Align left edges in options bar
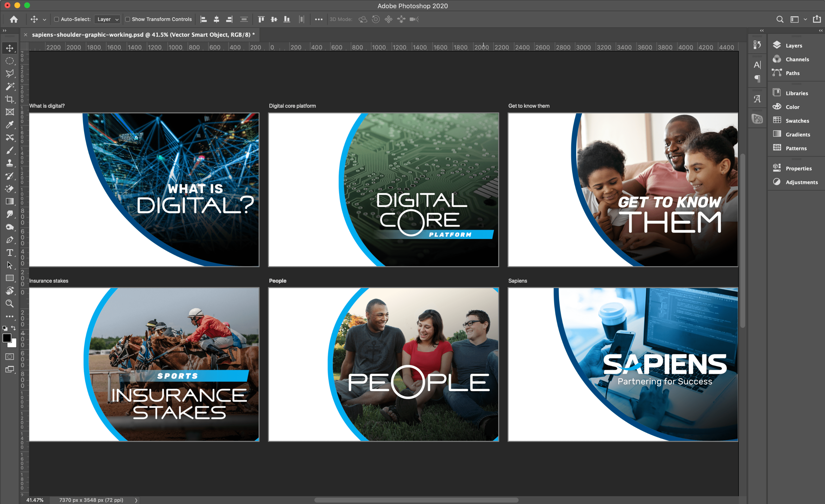 pos(204,20)
